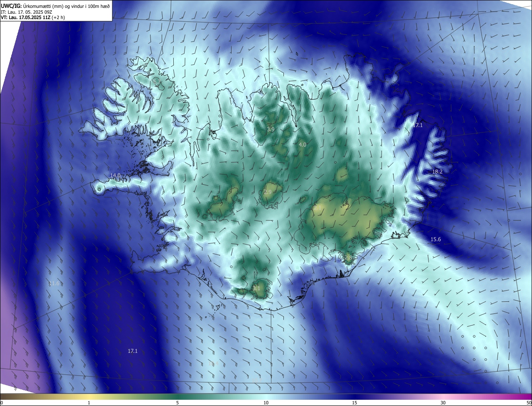Click the 50 tick on the colorbar
This screenshot has height=406, width=532.
pyautogui.click(x=529, y=403)
